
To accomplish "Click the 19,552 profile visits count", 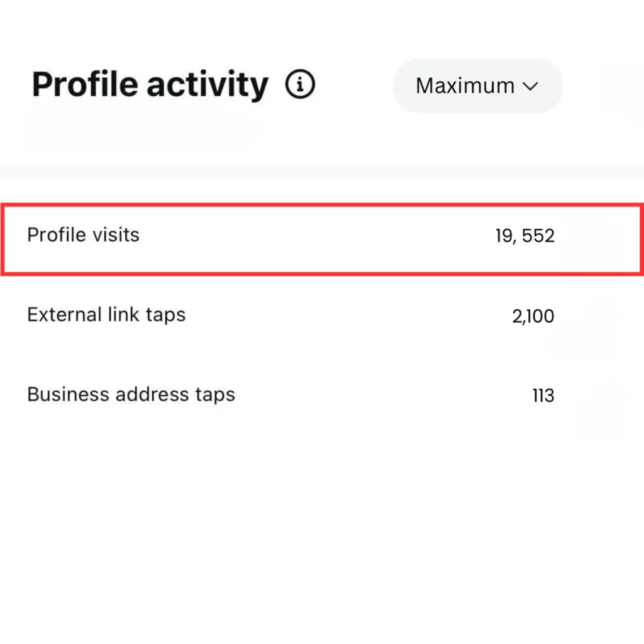I will tap(525, 236).
